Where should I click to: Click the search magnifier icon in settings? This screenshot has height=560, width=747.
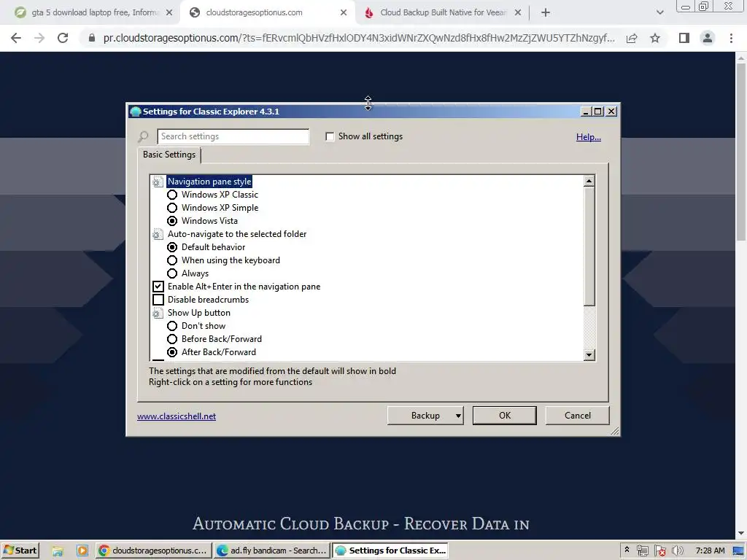tap(143, 137)
